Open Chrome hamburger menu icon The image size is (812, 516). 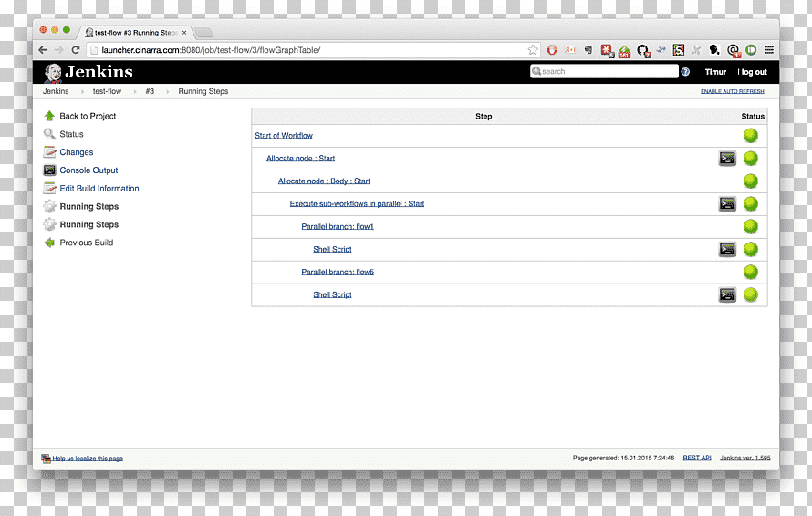point(769,50)
